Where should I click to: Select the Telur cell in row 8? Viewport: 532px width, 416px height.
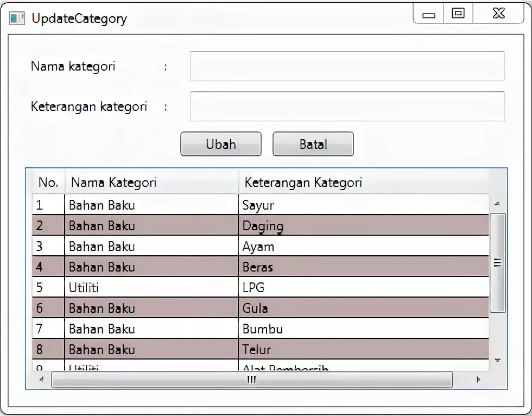364,349
